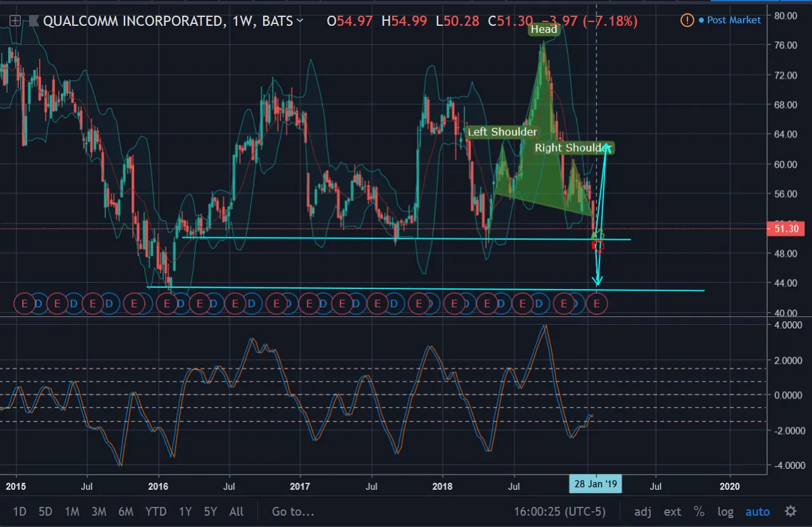Screen dimensions: 812x527
Task: Select the 5Y time range
Action: click(x=211, y=512)
